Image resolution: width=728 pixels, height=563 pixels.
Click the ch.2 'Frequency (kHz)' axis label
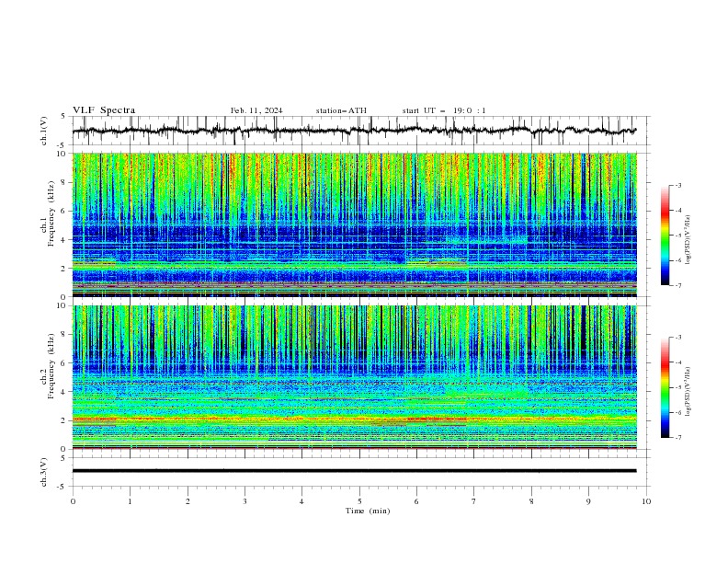point(52,366)
